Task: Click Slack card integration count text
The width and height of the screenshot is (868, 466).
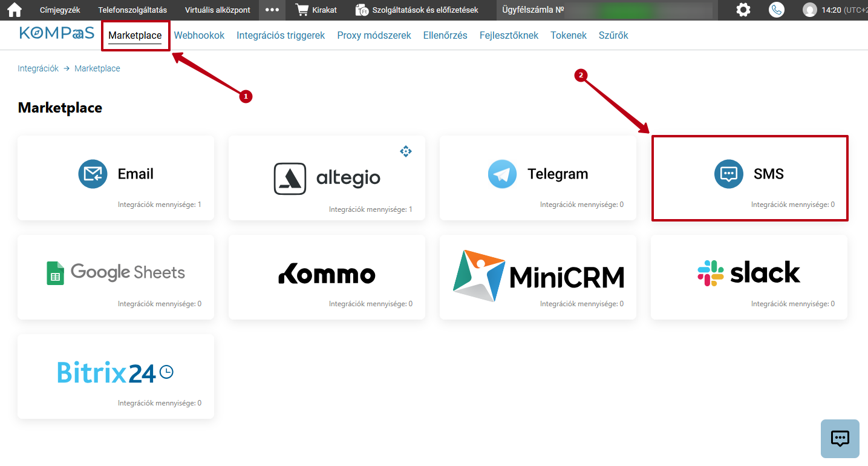Action: (x=793, y=304)
